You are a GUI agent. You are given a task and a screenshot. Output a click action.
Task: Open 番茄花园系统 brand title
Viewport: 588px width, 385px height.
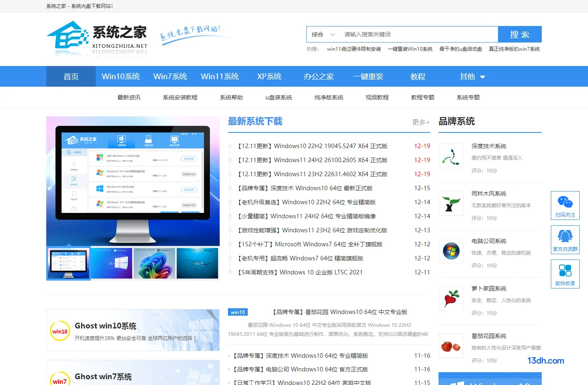[489, 336]
